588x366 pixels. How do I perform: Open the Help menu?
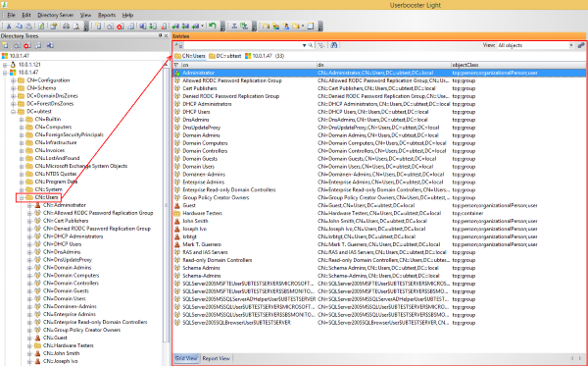(x=127, y=15)
